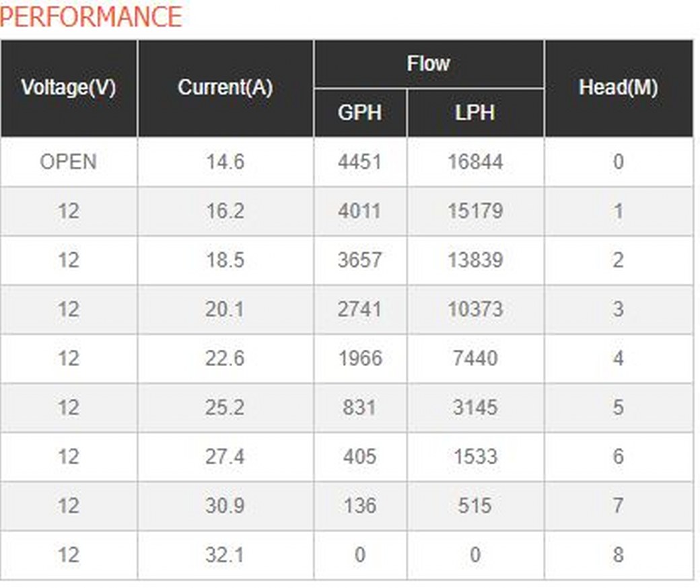Click the Flow group header

coord(428,64)
